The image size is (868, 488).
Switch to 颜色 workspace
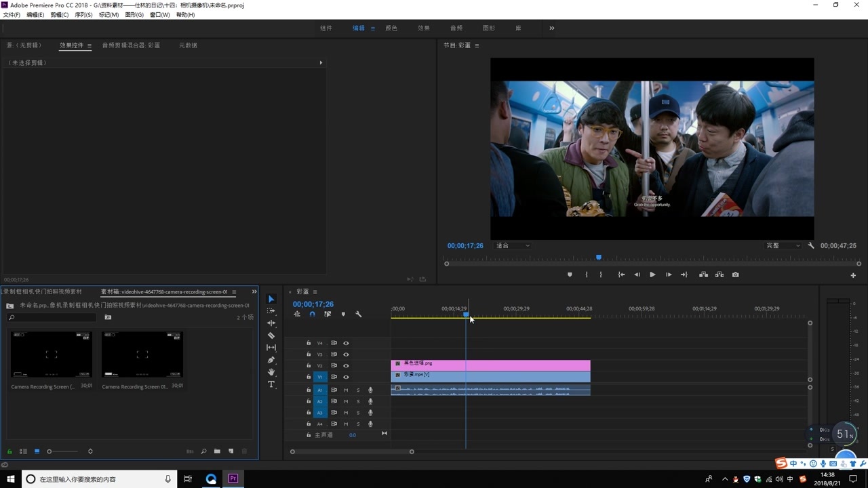[x=391, y=28]
